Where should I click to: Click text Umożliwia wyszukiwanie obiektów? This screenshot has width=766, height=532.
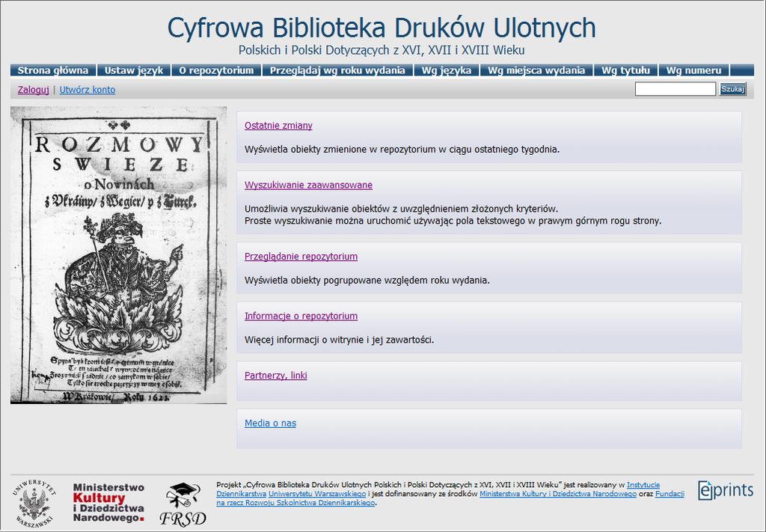click(x=401, y=209)
